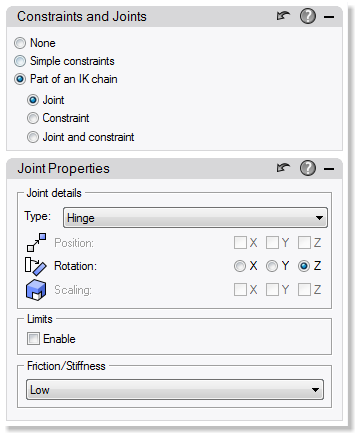Open the Friction/Stiffness dropdown showing Low
The height and width of the screenshot is (438, 360).
coord(175,389)
